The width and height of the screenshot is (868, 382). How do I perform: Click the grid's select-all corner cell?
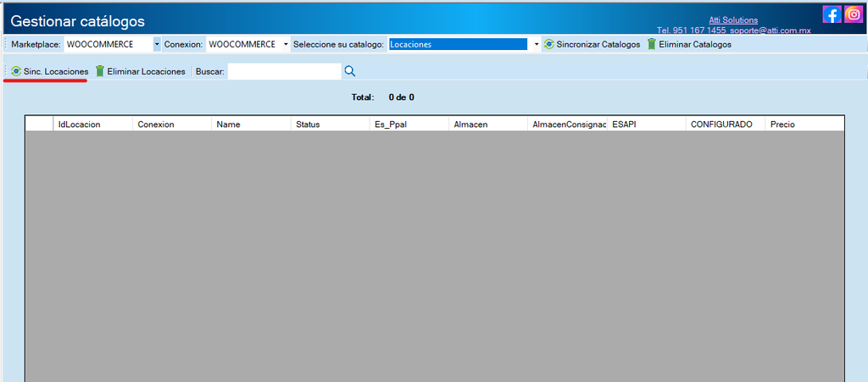39,125
